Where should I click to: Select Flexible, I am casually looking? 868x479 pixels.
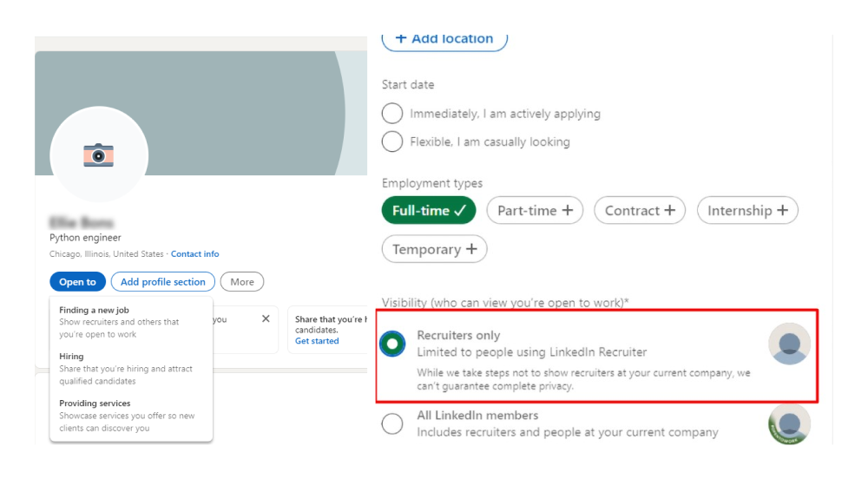tap(392, 141)
